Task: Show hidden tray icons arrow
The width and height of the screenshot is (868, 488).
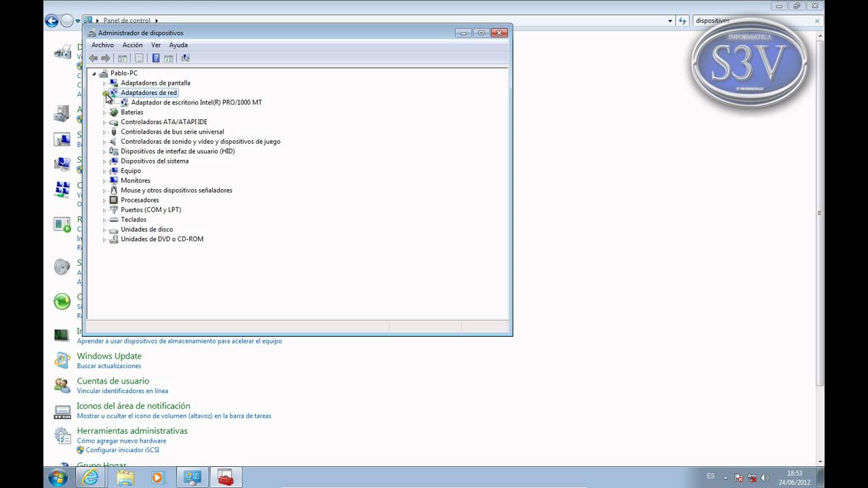Action: [726, 478]
